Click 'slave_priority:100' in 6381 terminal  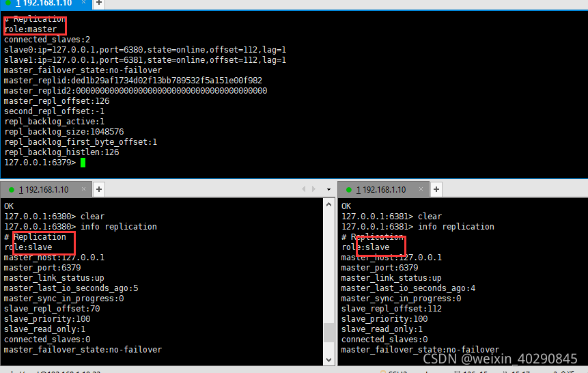pyautogui.click(x=384, y=319)
